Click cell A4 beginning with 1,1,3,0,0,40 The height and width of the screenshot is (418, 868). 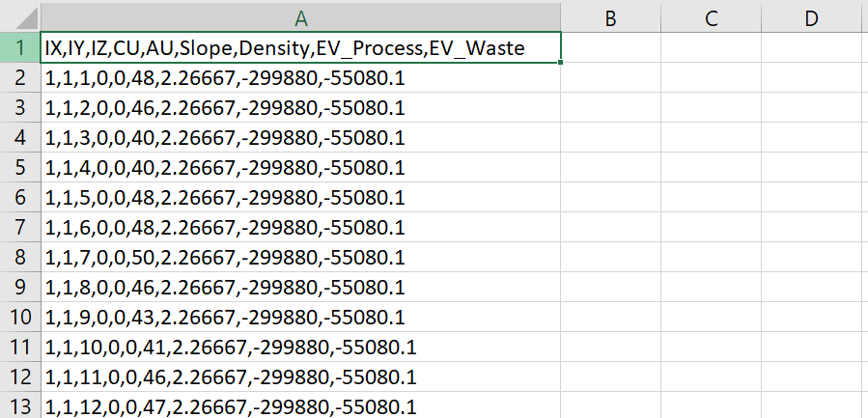(300, 137)
